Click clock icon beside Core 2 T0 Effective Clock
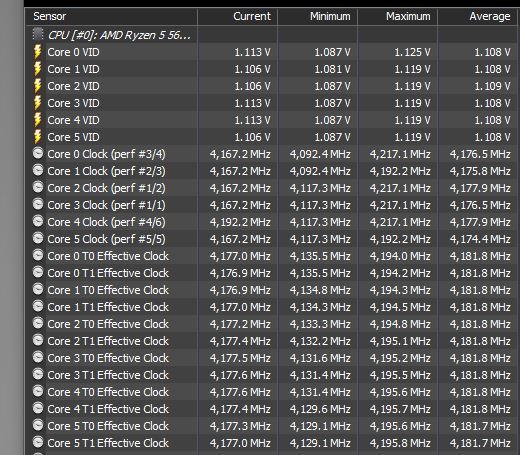Viewport: 520px width, 455px height. coord(38,323)
